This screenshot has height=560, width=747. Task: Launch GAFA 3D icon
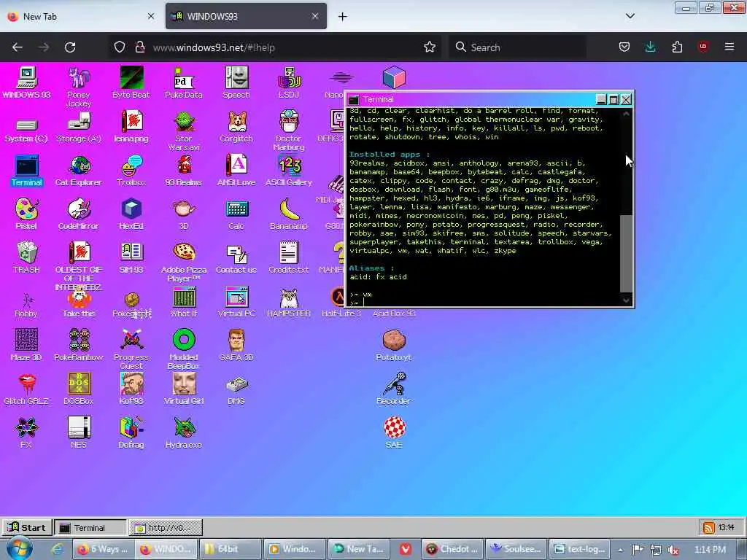236,345
